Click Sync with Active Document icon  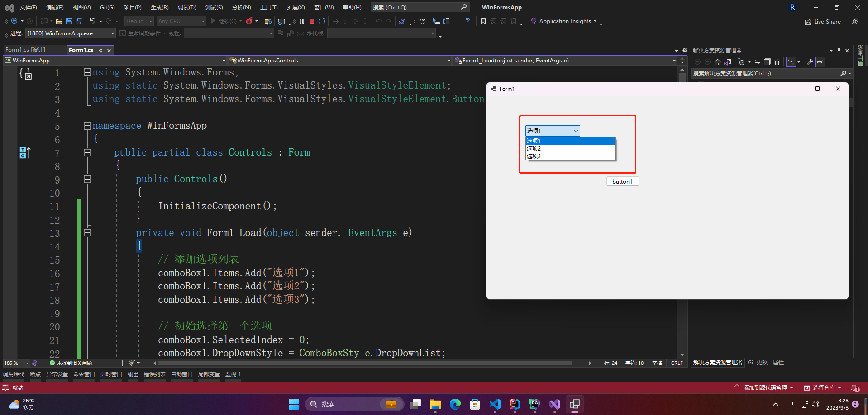point(757,62)
